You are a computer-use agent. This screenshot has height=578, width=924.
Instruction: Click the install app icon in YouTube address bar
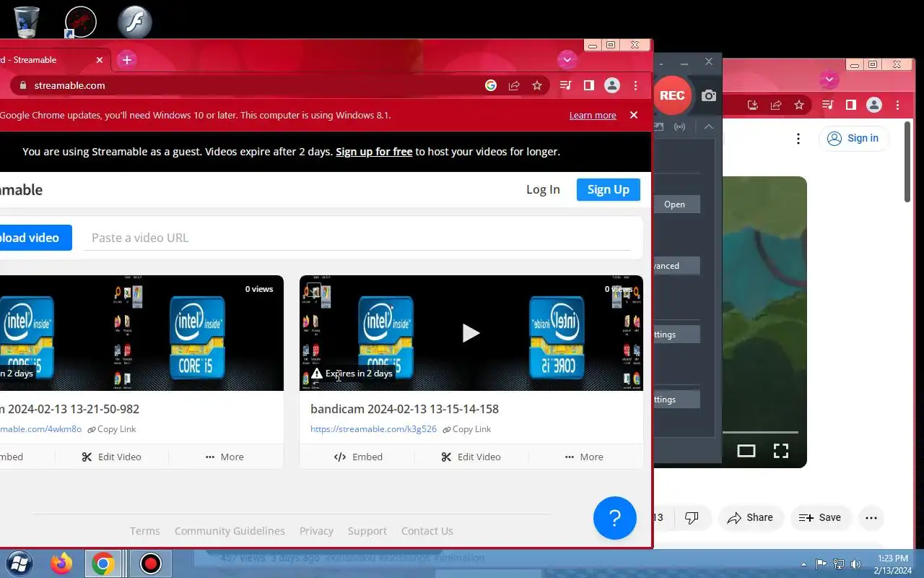click(753, 105)
